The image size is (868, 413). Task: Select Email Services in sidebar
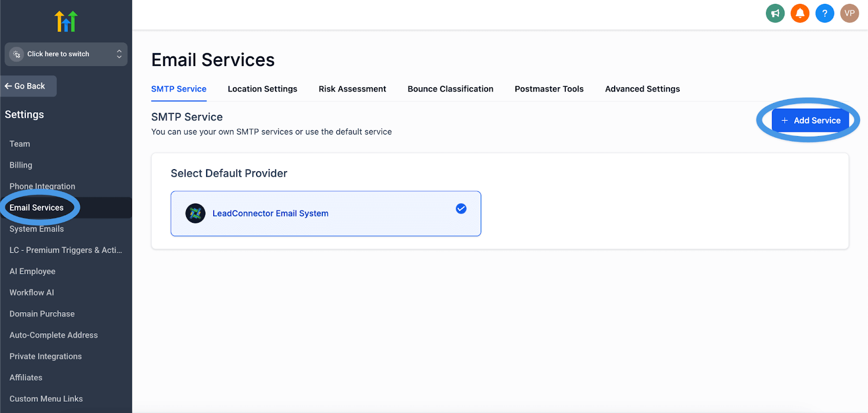tap(36, 208)
